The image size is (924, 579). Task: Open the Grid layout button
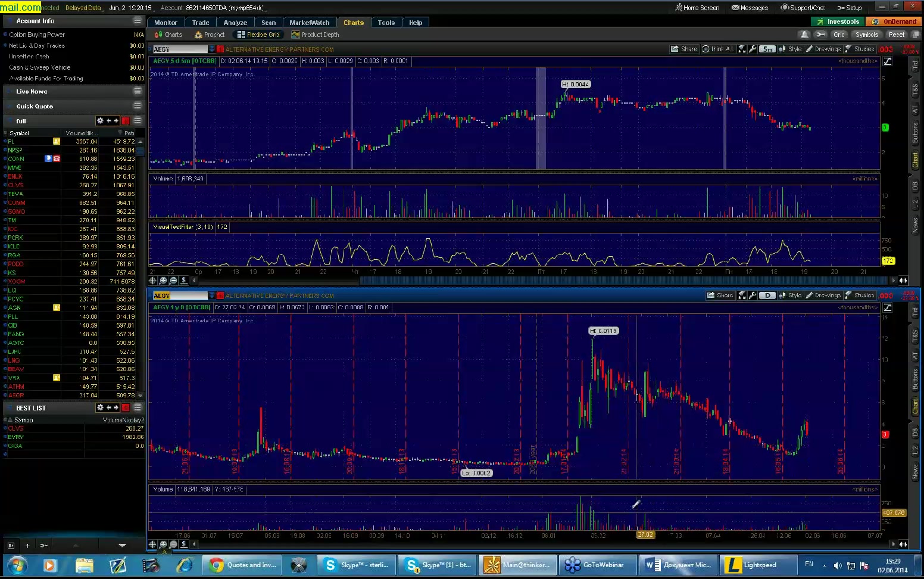pos(839,35)
